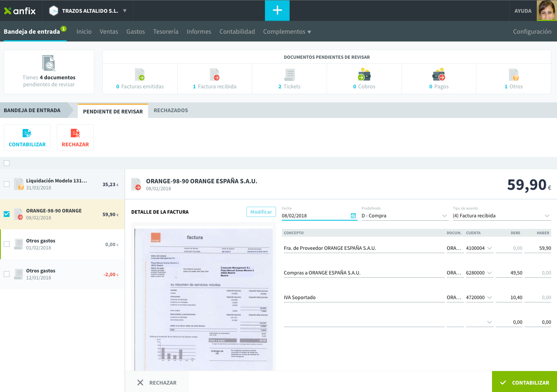Open the calendar picker beside Fecha
This screenshot has height=392, width=557.
coord(353,216)
